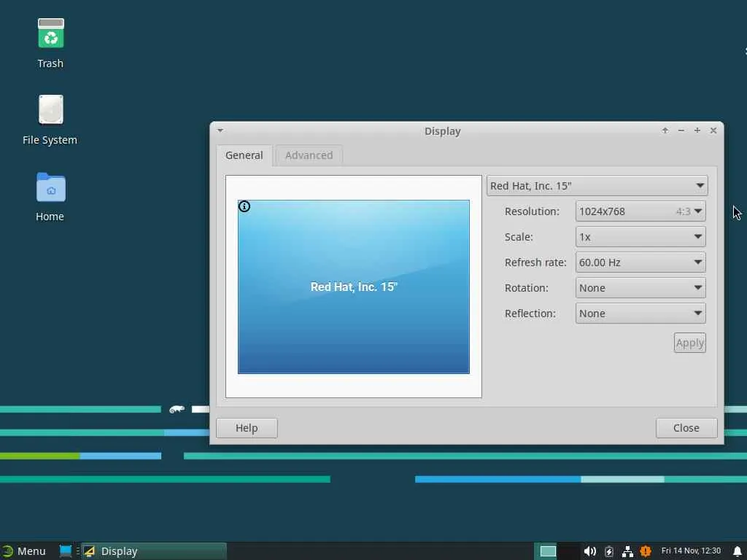Open the Reflection dropdown
747x560 pixels.
pyautogui.click(x=640, y=314)
